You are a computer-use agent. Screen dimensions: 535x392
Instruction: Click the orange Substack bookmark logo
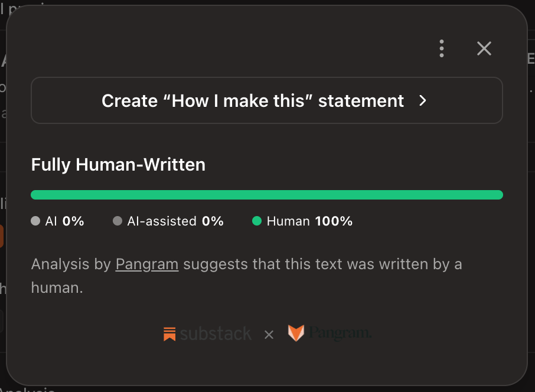point(169,334)
